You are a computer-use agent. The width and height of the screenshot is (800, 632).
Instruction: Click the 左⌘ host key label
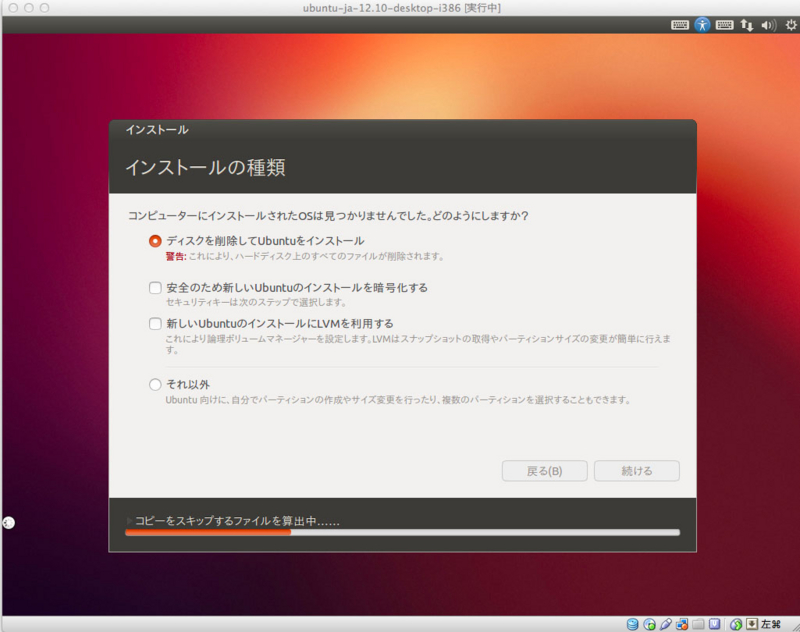pos(770,624)
